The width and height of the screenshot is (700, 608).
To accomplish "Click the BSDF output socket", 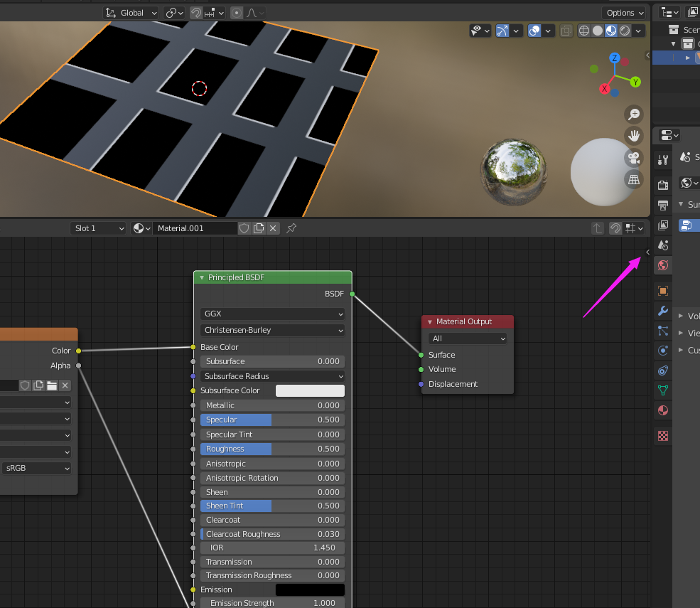I will pyautogui.click(x=352, y=294).
